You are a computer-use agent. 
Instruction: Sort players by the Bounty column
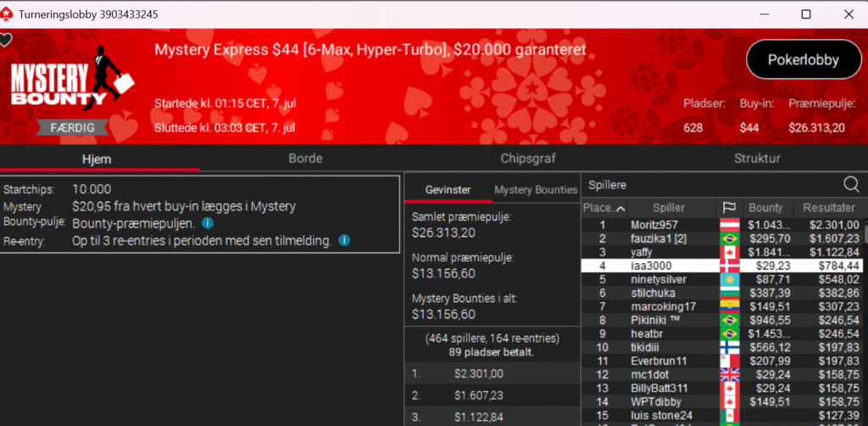click(765, 208)
